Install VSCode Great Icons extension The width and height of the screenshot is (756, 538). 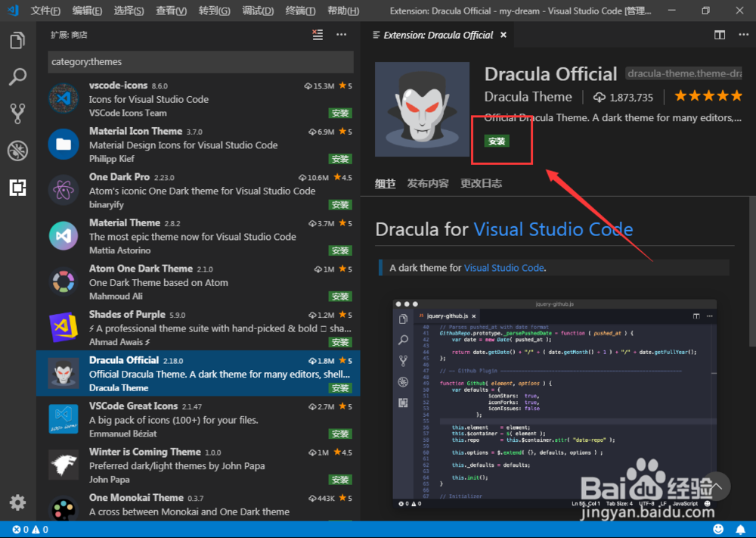pos(340,434)
